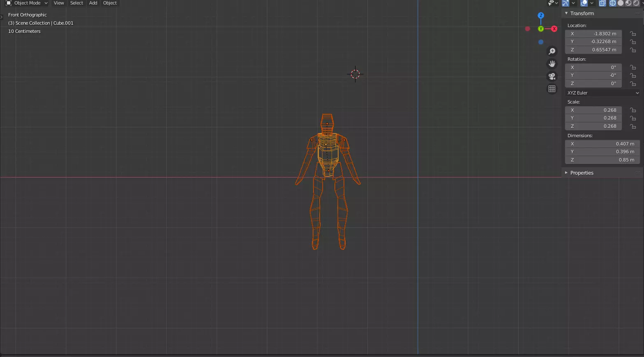Click the blue Z axis gizmo ball
Screen dimensions: 644x357
pyautogui.click(x=541, y=15)
